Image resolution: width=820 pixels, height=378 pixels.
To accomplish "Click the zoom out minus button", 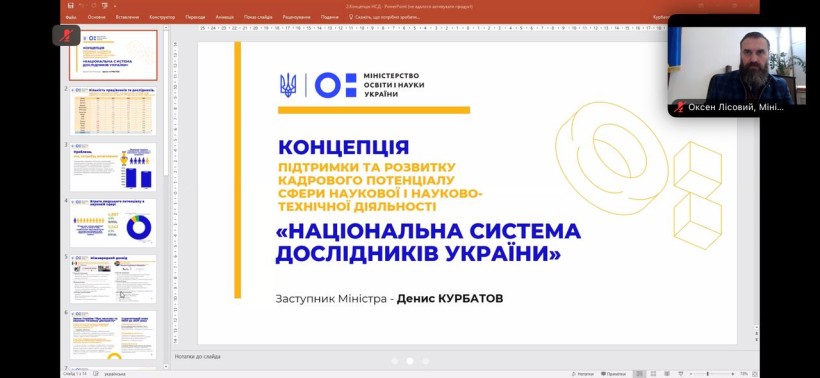I will pyautogui.click(x=692, y=374).
